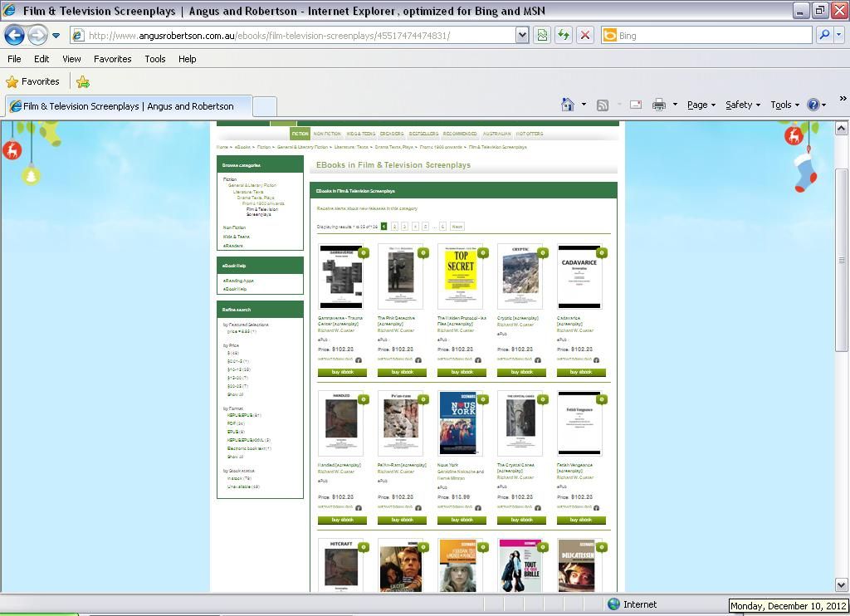Screen dimensions: 850x616
Task: Click the green badge on Hitcraft cover
Action: pos(364,547)
